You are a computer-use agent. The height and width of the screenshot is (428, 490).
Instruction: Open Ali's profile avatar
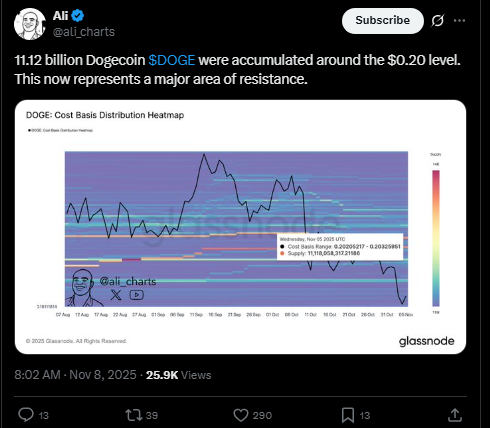pos(30,24)
